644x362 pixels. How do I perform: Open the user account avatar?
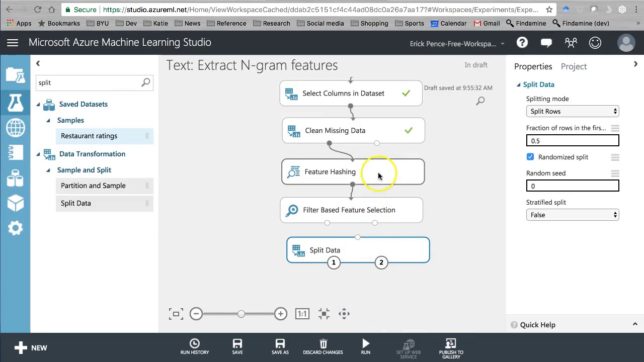[x=626, y=43]
